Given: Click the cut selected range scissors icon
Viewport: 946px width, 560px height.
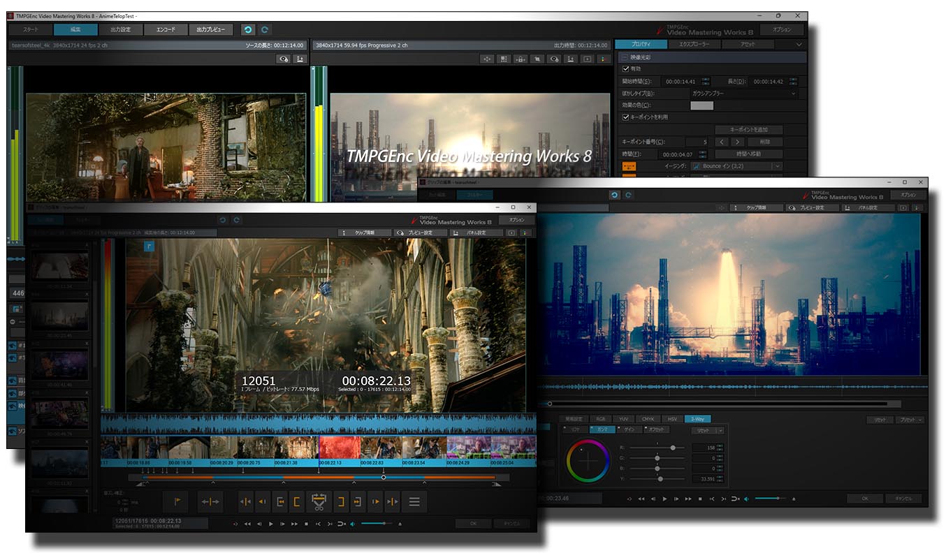Looking at the screenshot, I should click(319, 501).
